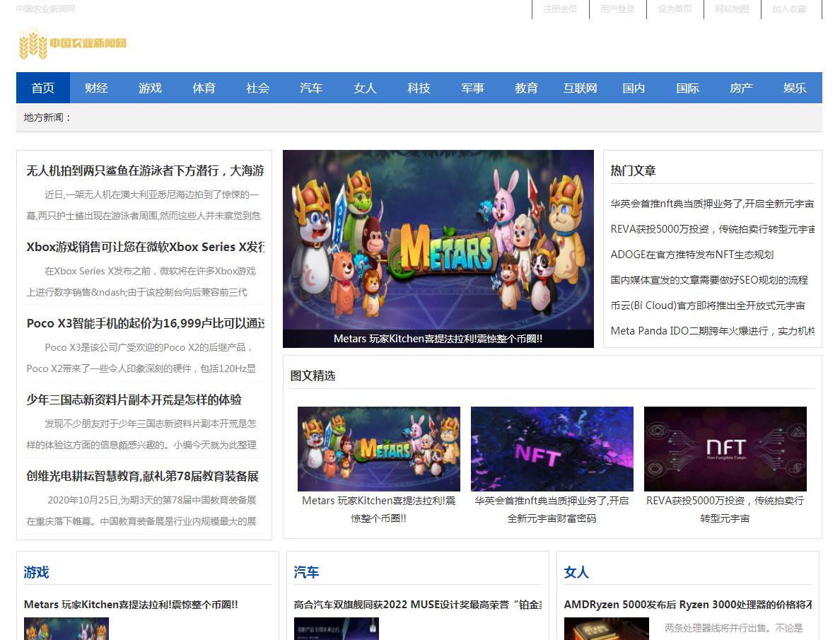The width and height of the screenshot is (840, 640).
Task: Click the 注册会员 top link
Action: click(561, 9)
